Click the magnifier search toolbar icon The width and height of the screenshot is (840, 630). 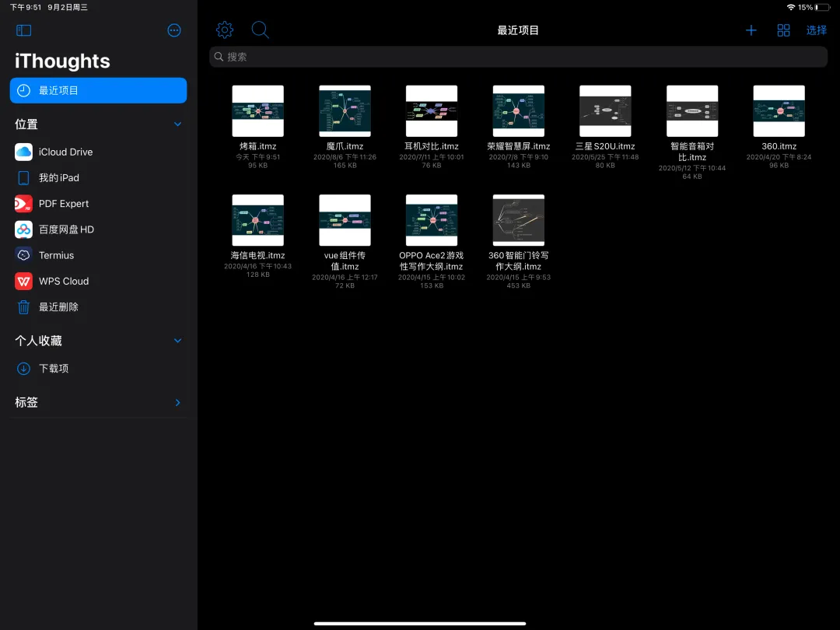261,30
